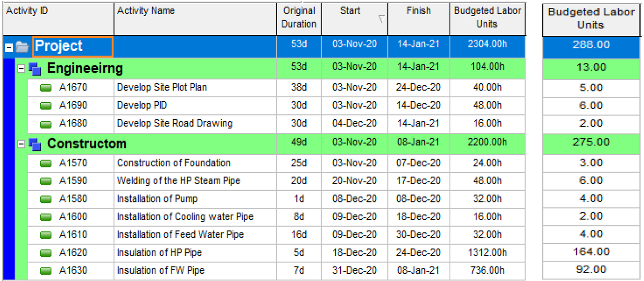Viewport: 644px width, 281px height.
Task: Click the sort arrow in Start column header
Action: coord(381,20)
